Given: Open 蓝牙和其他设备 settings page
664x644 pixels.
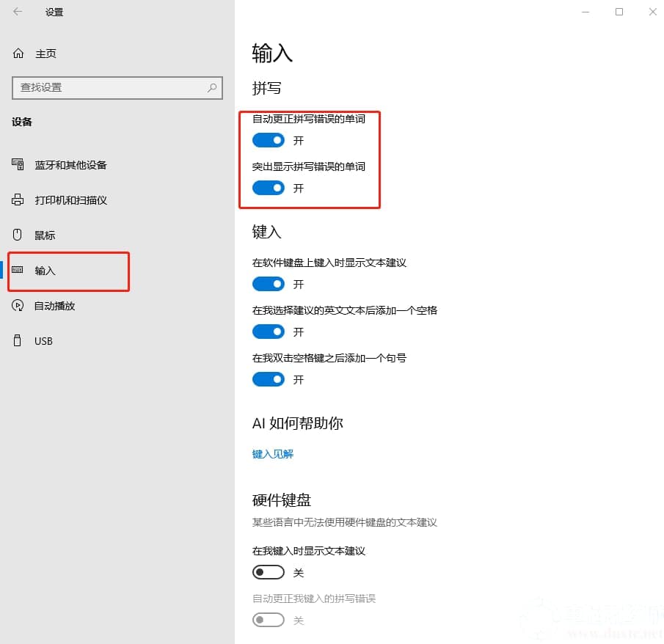Looking at the screenshot, I should click(70, 165).
